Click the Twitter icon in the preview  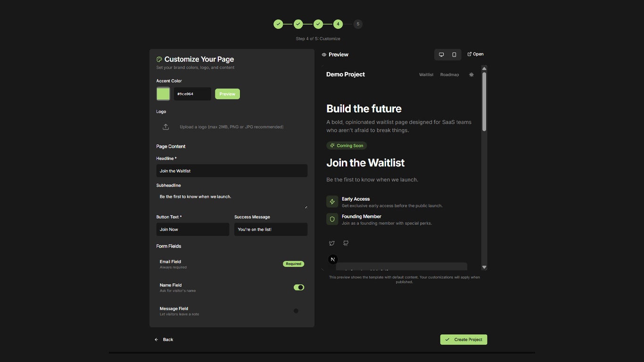coord(331,243)
